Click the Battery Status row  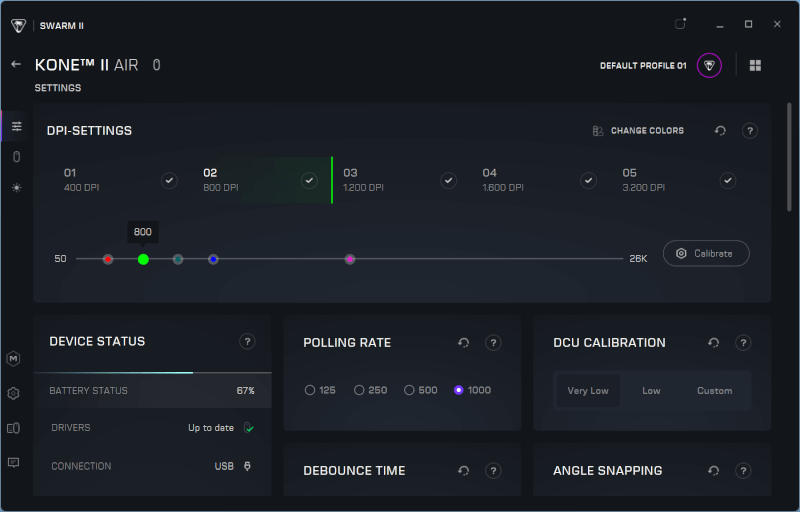[x=153, y=391]
